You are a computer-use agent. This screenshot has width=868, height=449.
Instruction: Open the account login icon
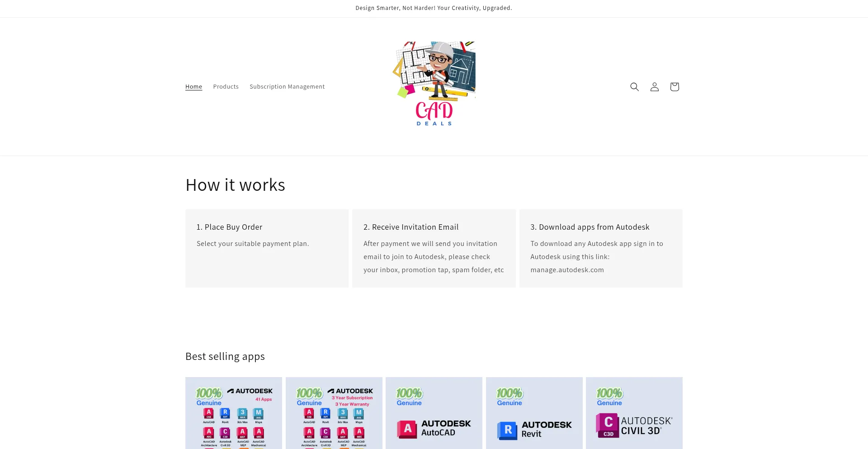[x=654, y=87]
